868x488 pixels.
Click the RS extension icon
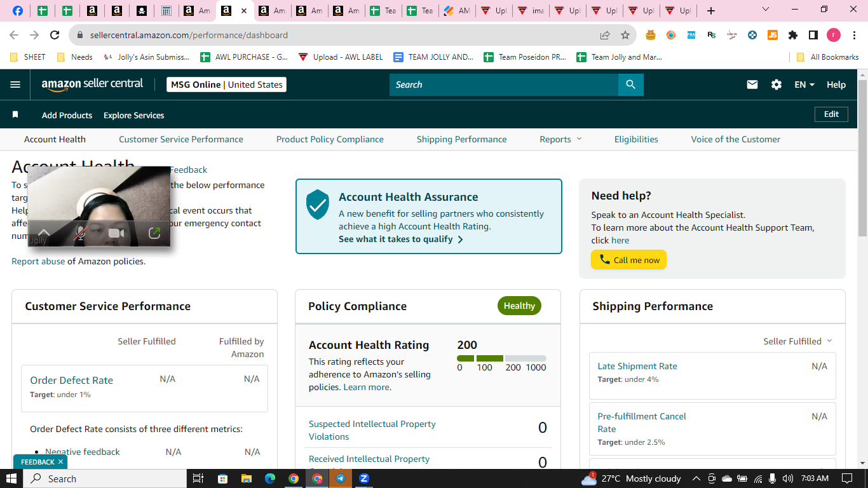pos(712,35)
